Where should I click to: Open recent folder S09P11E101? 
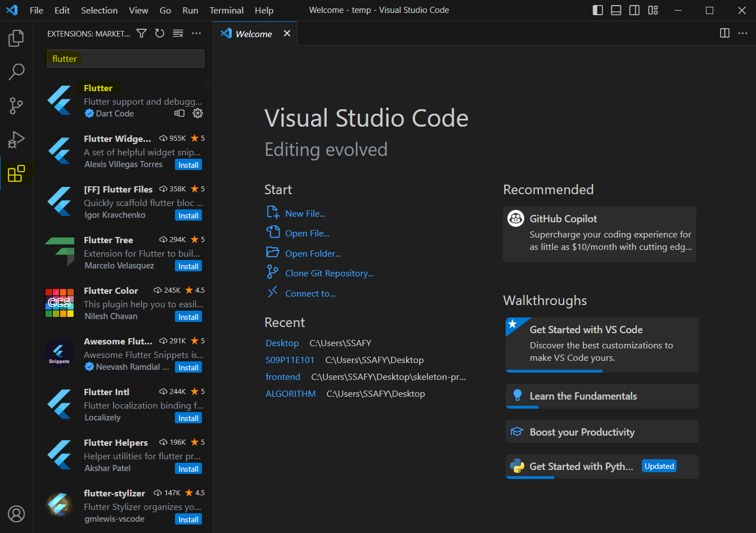(x=290, y=360)
